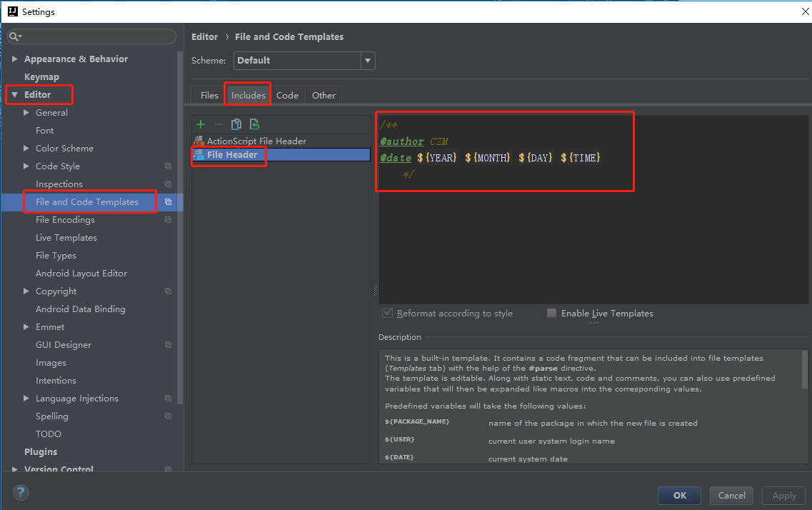Image resolution: width=812 pixels, height=510 pixels.
Task: Click the project-level icon beside GUI Designer
Action: (169, 345)
